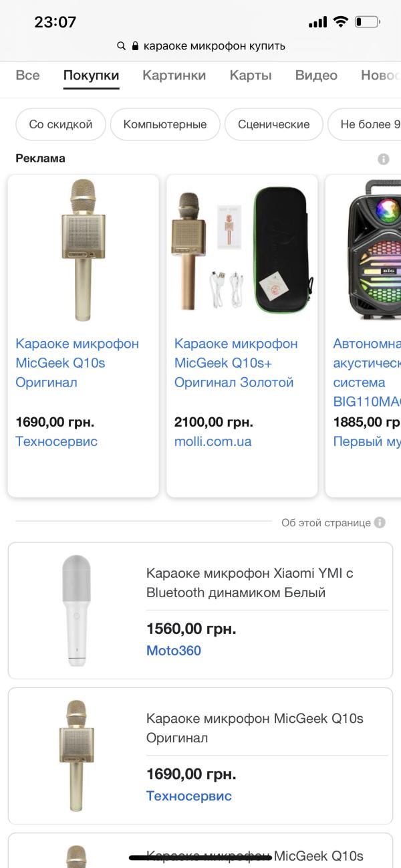Tap info icon beside Об этой странице

pyautogui.click(x=380, y=523)
